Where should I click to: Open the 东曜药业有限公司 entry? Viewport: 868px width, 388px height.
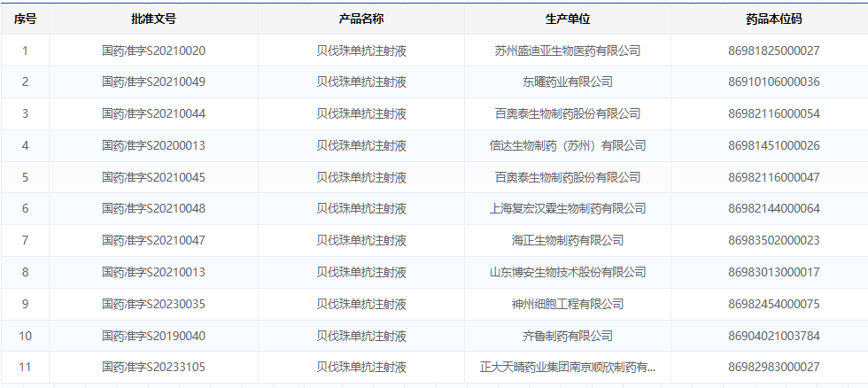[x=568, y=82]
